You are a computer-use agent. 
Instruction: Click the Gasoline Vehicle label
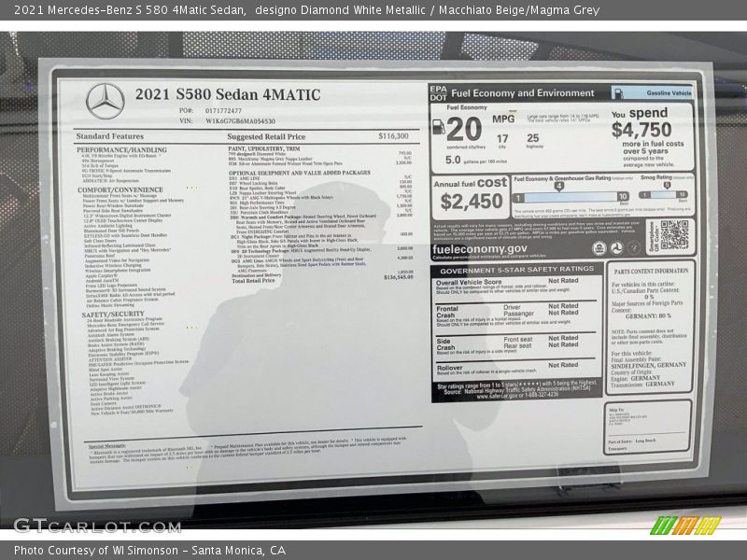tap(669, 92)
